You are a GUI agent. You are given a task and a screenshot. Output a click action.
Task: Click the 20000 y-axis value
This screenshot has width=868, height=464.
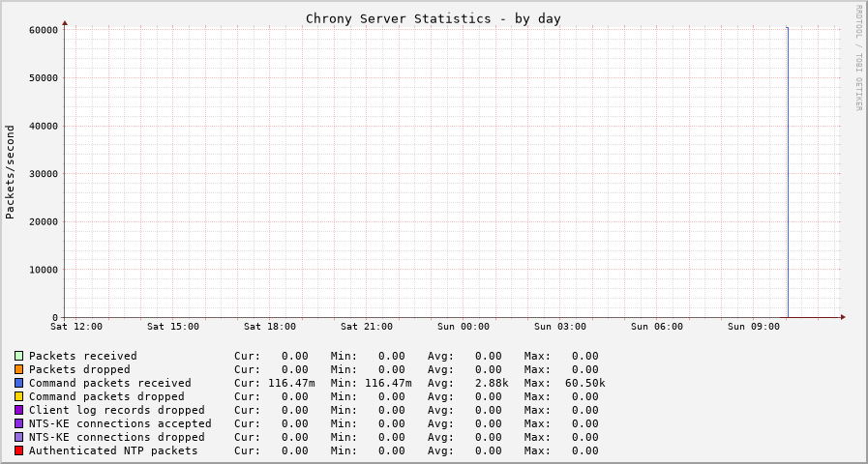click(x=44, y=221)
